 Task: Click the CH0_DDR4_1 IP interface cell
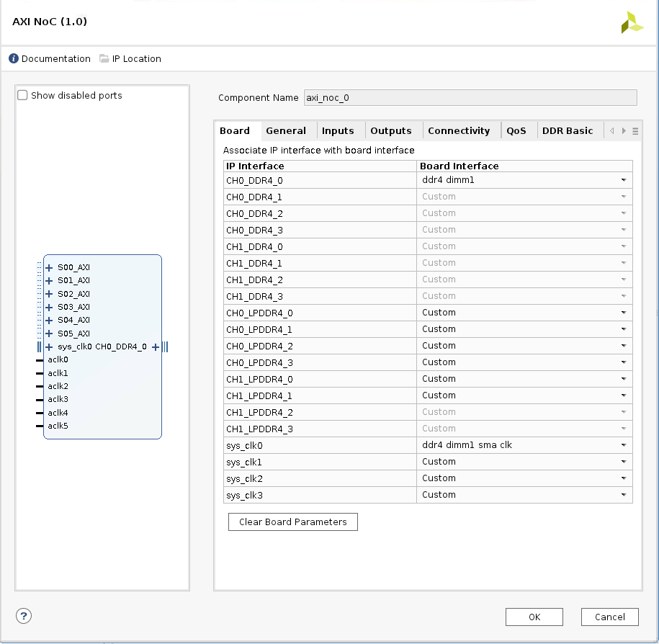coord(320,197)
